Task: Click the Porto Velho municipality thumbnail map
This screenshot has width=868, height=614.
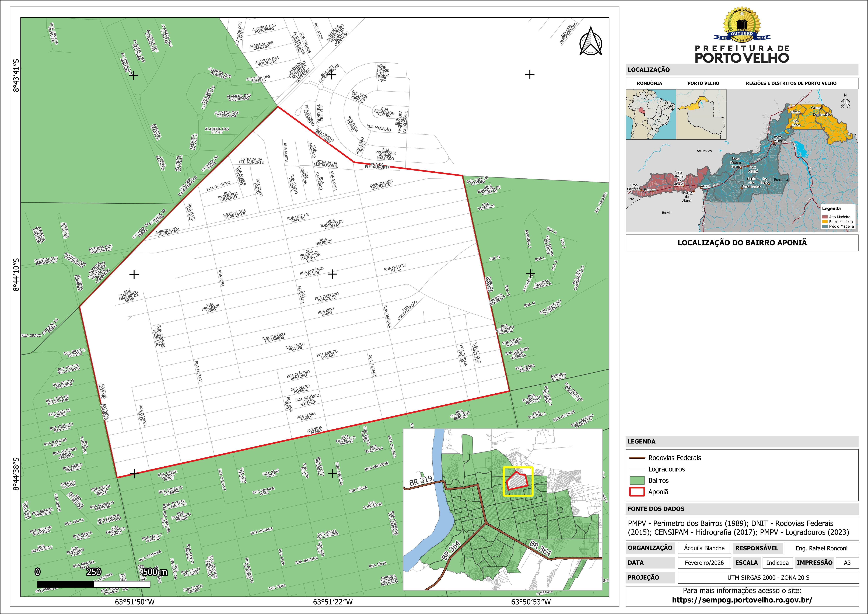Action: point(701,114)
